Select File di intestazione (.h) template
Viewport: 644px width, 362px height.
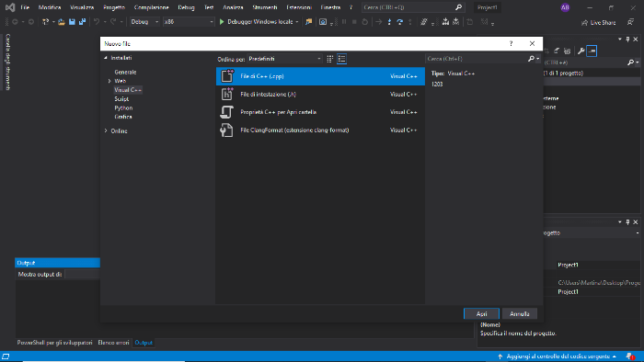320,95
